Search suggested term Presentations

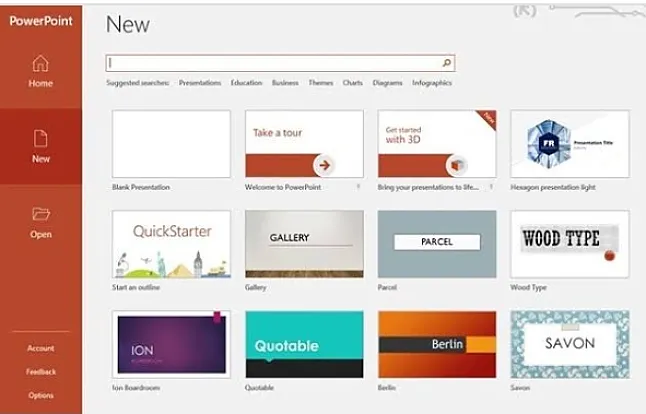point(200,83)
